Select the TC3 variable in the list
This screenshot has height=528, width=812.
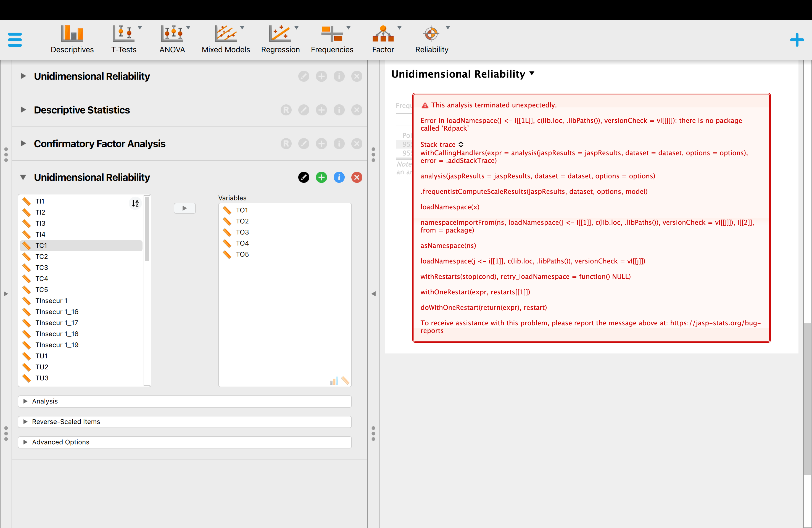[x=42, y=267]
